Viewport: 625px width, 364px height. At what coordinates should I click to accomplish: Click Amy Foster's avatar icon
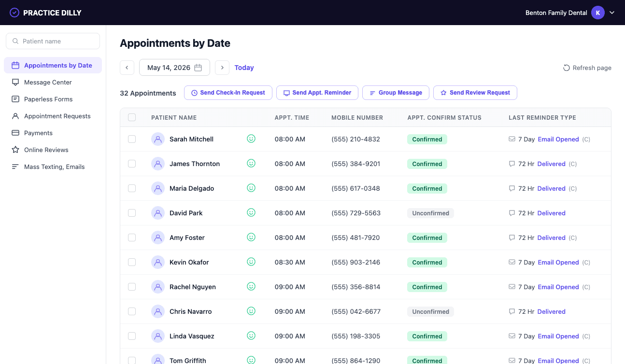[158, 238]
